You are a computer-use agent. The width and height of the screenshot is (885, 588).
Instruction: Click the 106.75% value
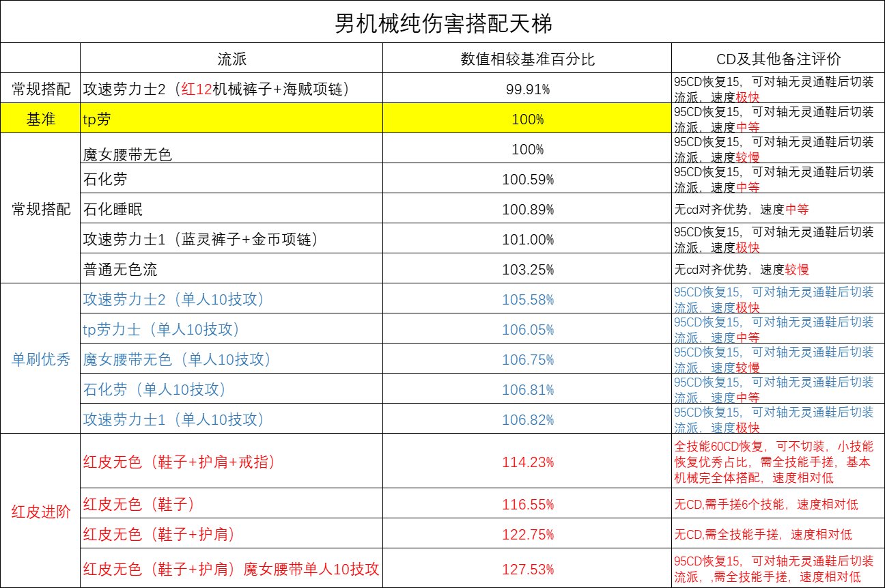[527, 359]
